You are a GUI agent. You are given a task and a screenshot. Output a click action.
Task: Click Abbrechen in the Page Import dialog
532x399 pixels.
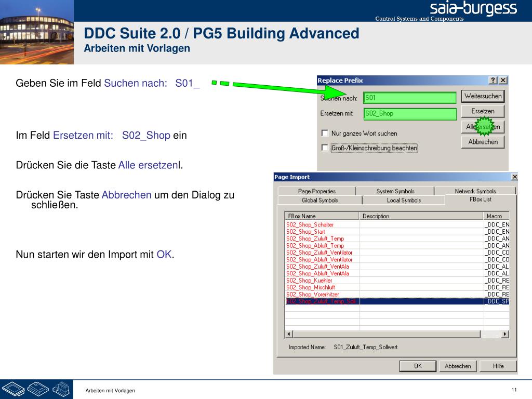[x=458, y=366]
